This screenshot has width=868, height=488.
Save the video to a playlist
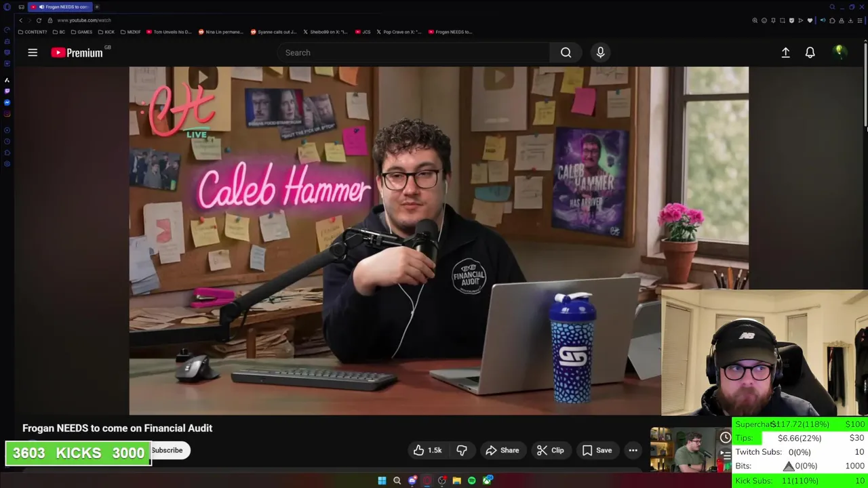(597, 450)
